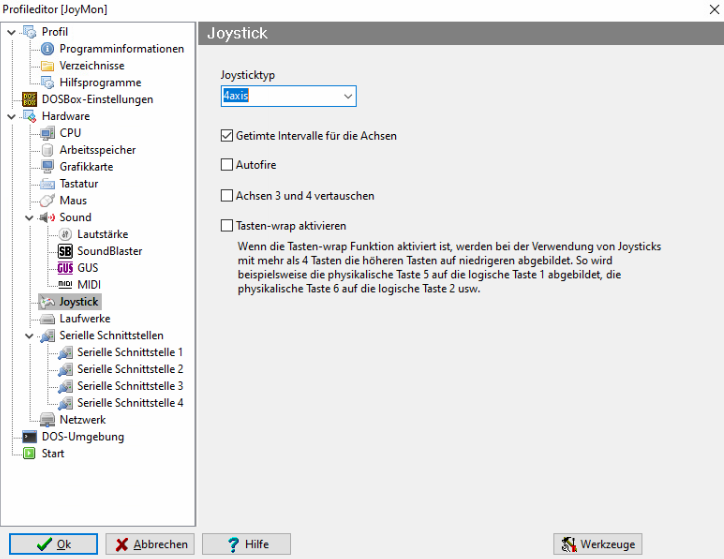This screenshot has height=559, width=724.
Task: Click the Grafikkarte monitor icon
Action: point(47,167)
